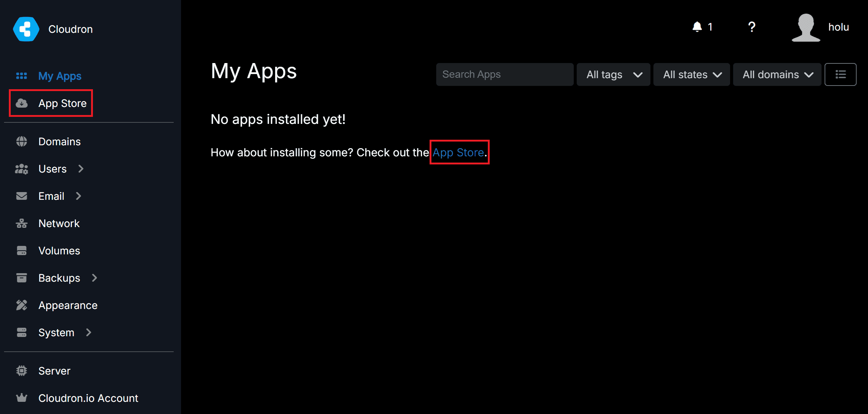Open the All domains dropdown
The height and width of the screenshot is (414, 868).
(x=777, y=74)
